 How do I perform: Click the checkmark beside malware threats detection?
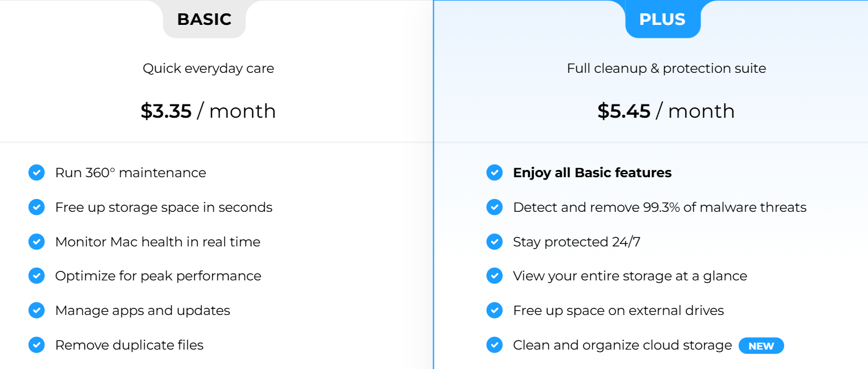tap(494, 207)
